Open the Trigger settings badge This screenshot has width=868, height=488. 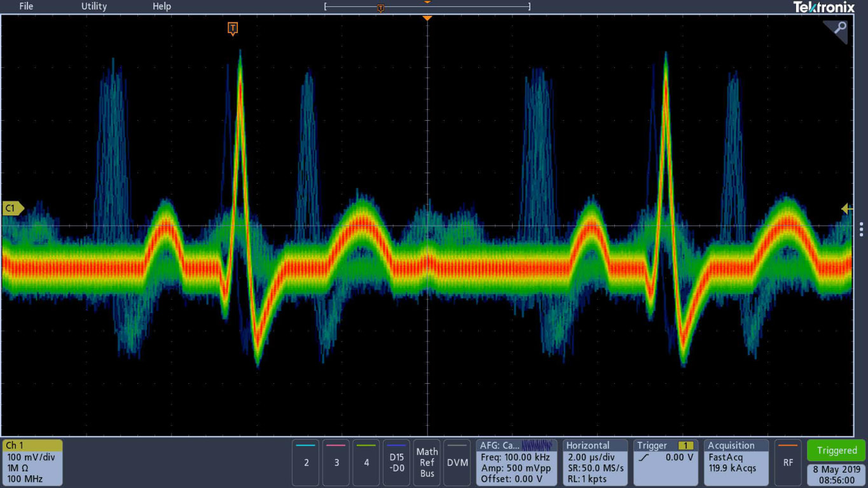[666, 463]
